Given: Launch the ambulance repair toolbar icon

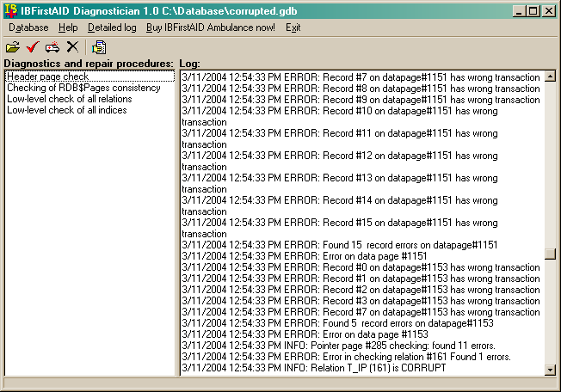Looking at the screenshot, I should pos(52,47).
